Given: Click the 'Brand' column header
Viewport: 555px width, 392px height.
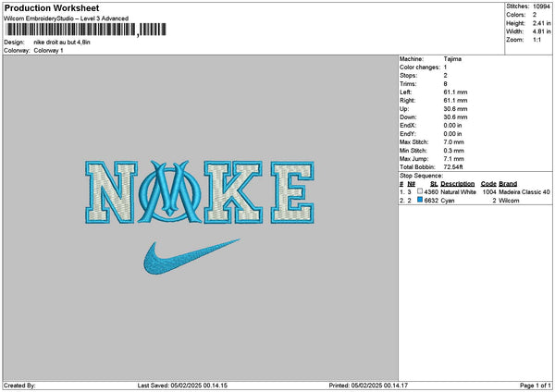Looking at the screenshot, I should tap(508, 184).
